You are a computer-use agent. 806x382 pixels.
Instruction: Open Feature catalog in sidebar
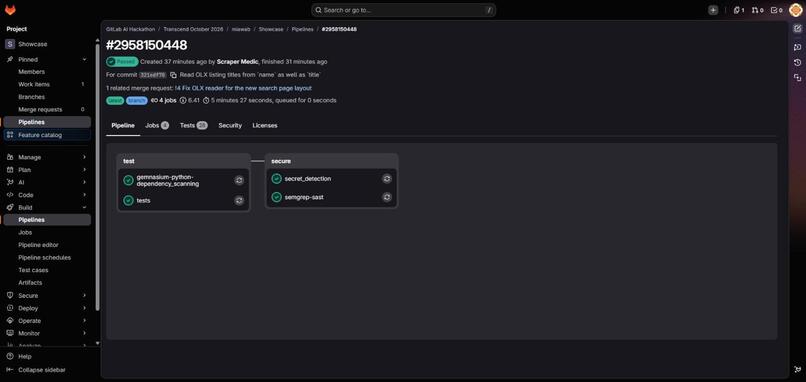pyautogui.click(x=47, y=135)
